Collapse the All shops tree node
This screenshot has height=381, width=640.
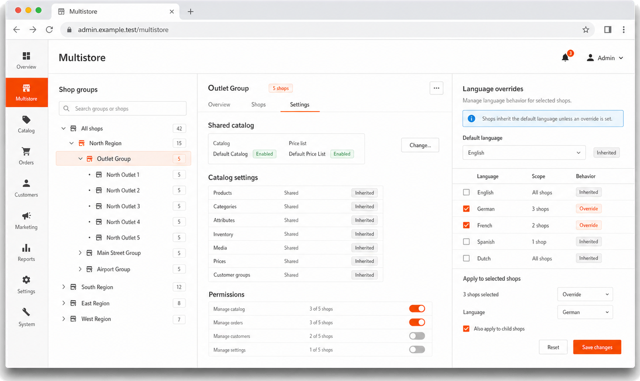pyautogui.click(x=63, y=128)
